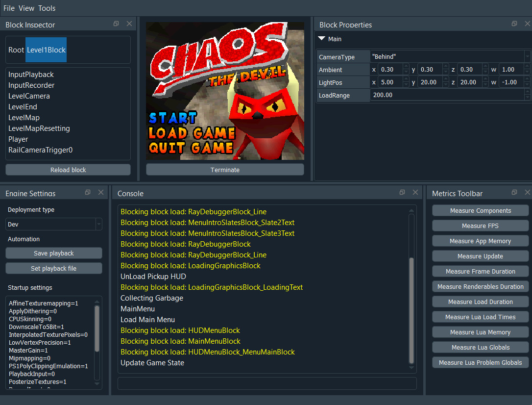Click Measure Lua Globals button
This screenshot has height=405, width=532.
[481, 347]
